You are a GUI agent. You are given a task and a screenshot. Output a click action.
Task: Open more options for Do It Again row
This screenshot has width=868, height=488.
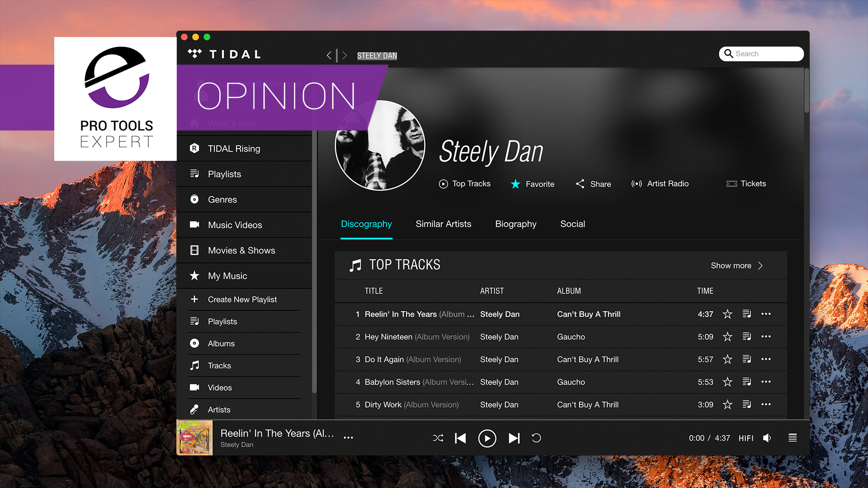766,359
